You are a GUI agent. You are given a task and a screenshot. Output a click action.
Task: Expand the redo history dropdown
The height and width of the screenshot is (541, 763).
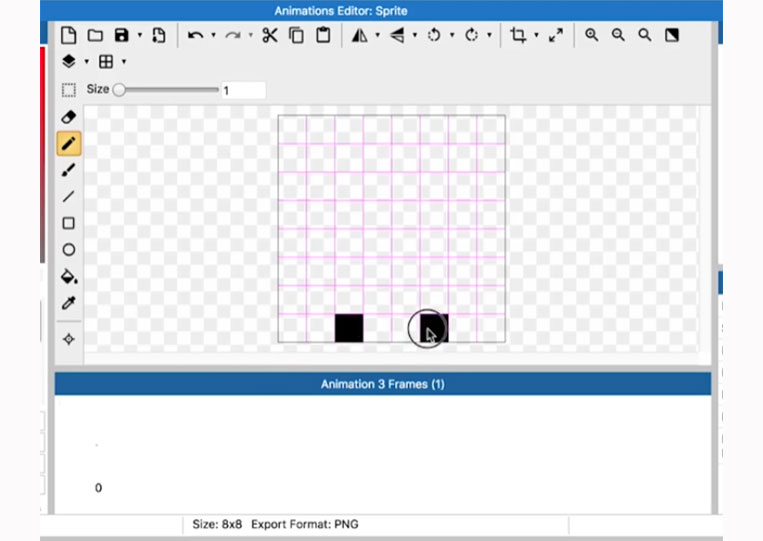click(251, 35)
